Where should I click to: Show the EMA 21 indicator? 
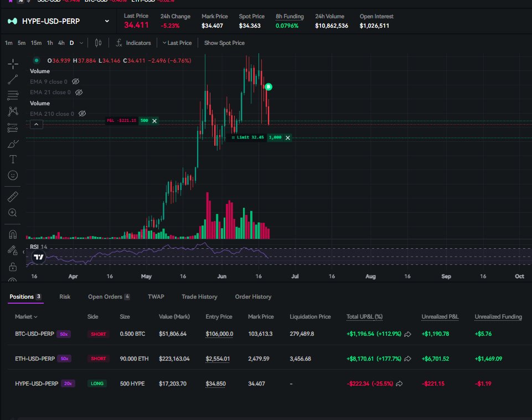pos(79,93)
